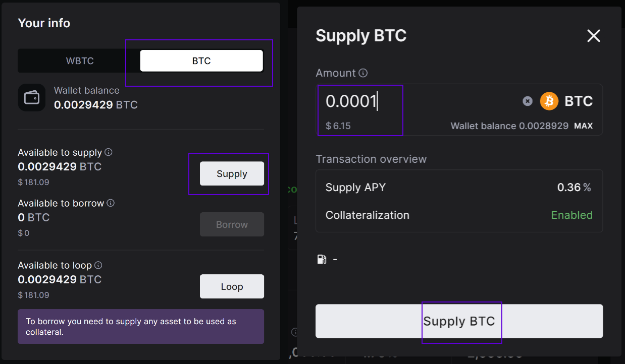Click info icon next to Available to supply

[x=109, y=152]
